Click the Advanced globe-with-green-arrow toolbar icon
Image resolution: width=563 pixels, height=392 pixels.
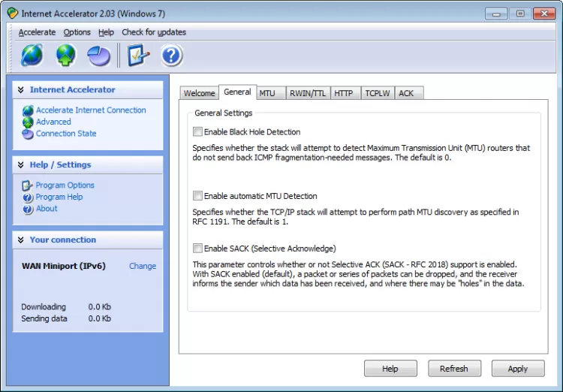[65, 55]
